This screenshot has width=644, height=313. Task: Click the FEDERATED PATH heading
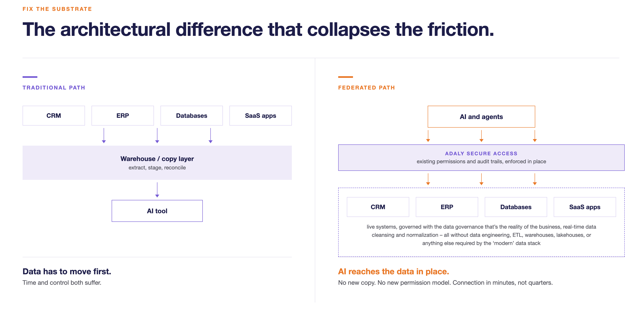click(x=366, y=88)
